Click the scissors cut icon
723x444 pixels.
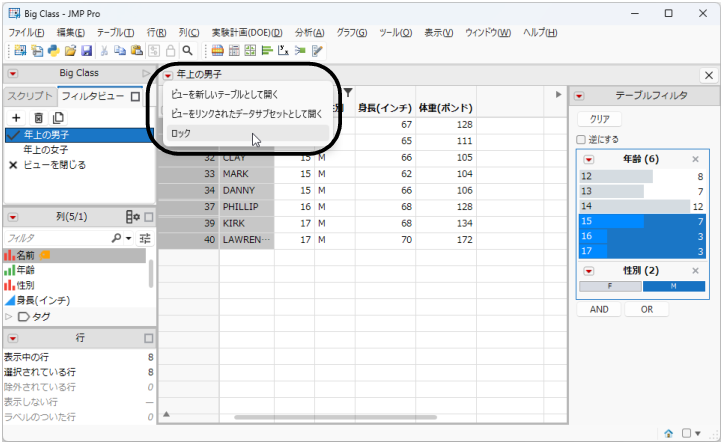click(x=104, y=50)
